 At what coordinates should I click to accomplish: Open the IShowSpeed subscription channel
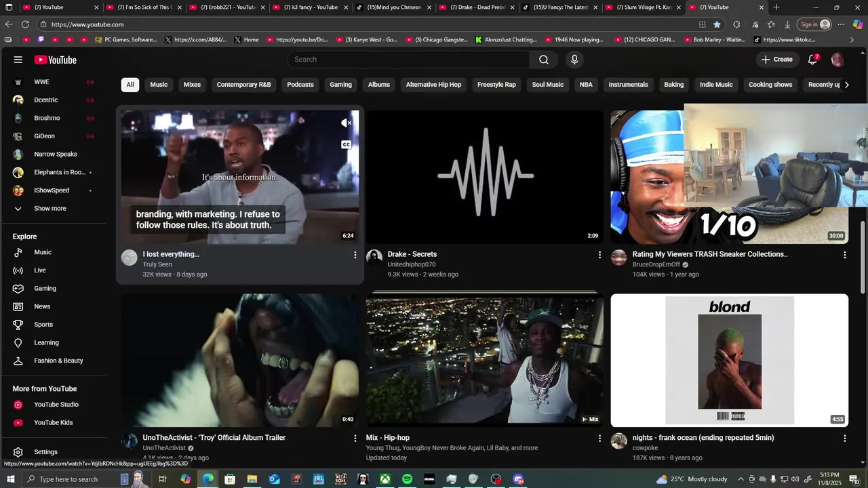coord(53,190)
